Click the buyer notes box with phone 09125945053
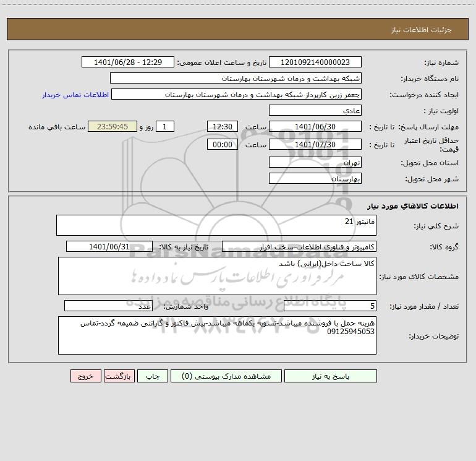Viewport: 476px width, 461px height. point(217,335)
